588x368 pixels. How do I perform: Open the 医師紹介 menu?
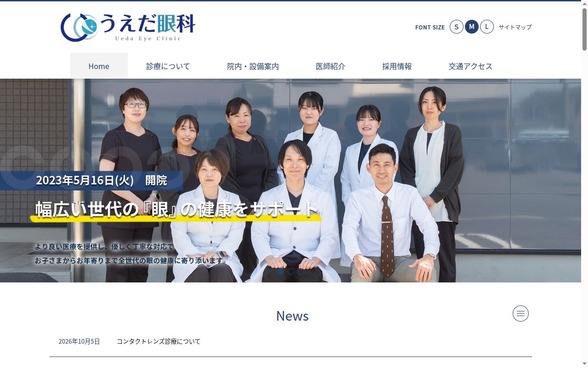331,66
